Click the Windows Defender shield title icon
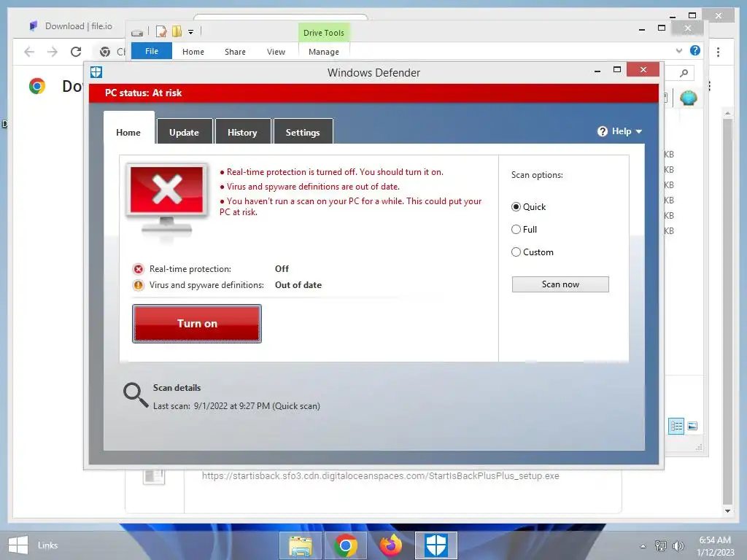The width and height of the screenshot is (747, 560). coord(96,72)
